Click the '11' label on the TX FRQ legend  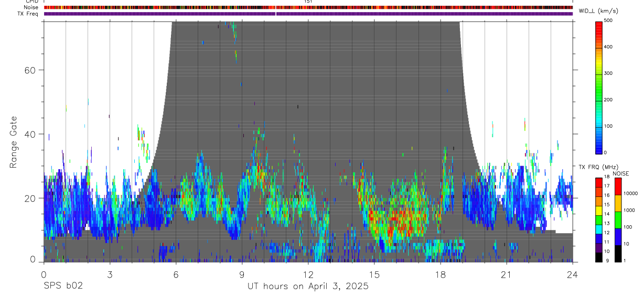tap(606, 242)
